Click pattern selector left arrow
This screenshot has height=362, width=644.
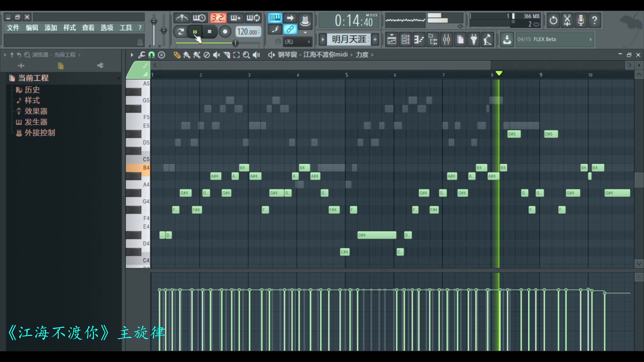tap(323, 40)
